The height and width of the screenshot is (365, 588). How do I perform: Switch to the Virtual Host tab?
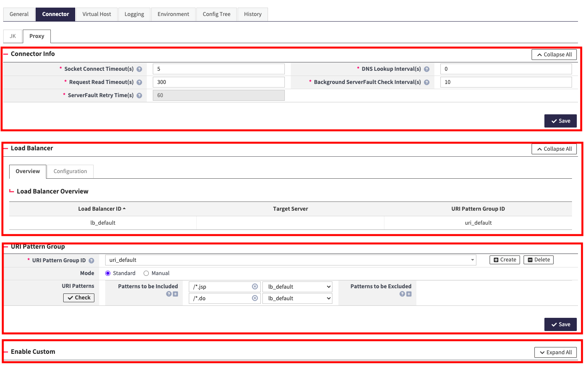pos(96,14)
